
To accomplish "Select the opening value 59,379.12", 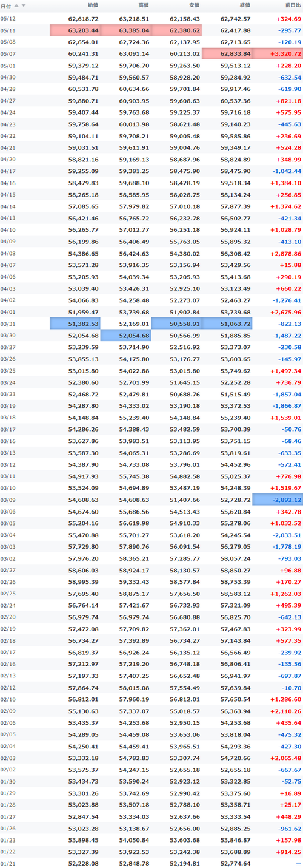I will pyautogui.click(x=84, y=66).
